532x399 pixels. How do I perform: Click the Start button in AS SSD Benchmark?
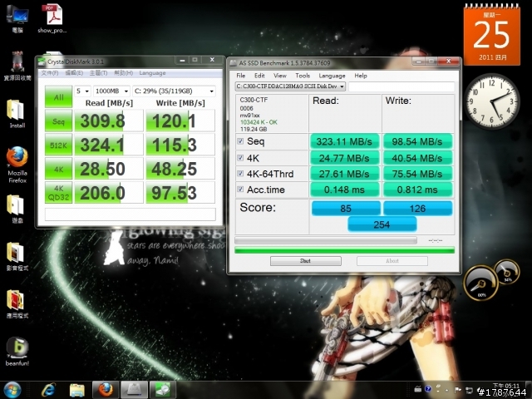click(306, 261)
